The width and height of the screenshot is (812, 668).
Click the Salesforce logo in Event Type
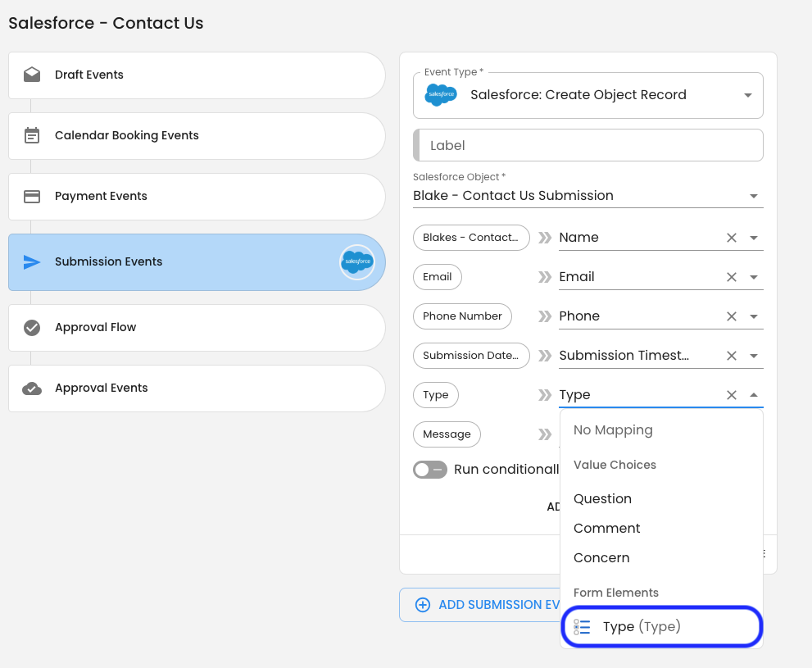tap(441, 95)
